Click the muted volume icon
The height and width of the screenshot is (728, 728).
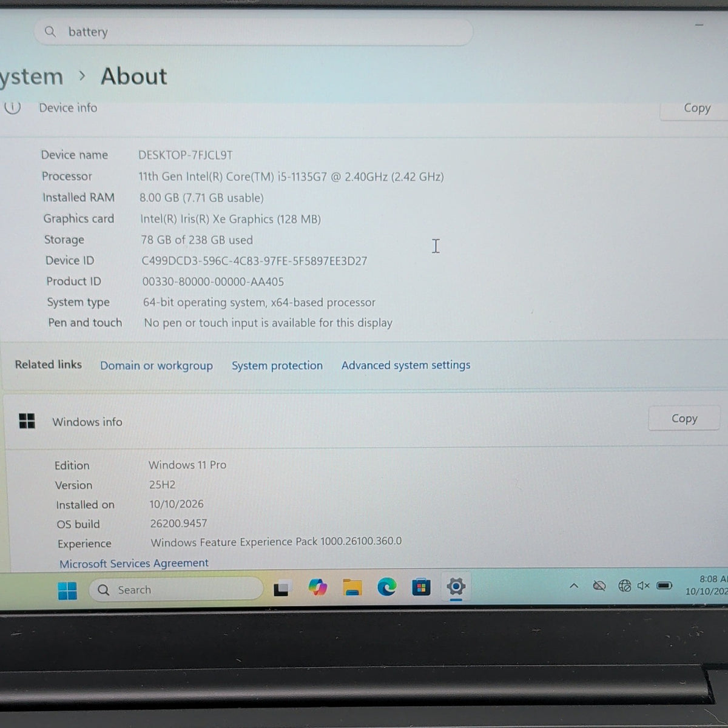click(644, 585)
